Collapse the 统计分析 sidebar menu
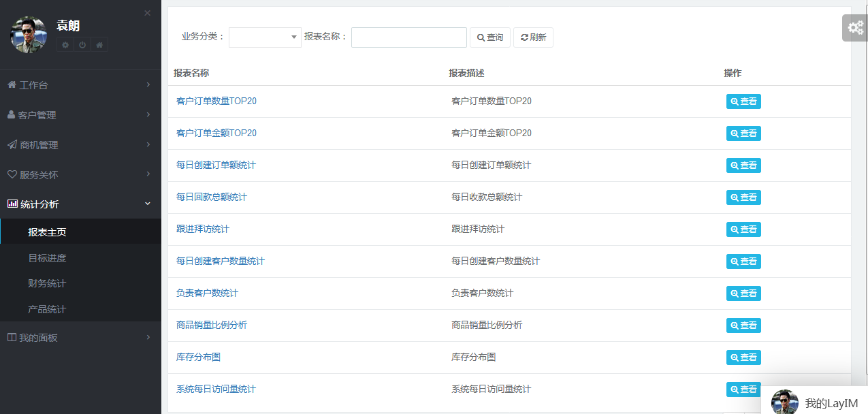 click(x=80, y=204)
